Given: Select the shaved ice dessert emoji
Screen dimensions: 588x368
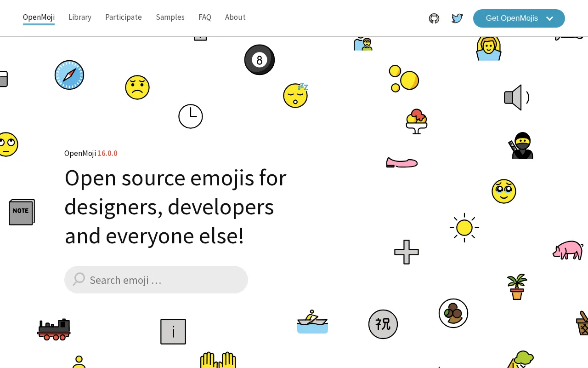Looking at the screenshot, I should point(417,121).
